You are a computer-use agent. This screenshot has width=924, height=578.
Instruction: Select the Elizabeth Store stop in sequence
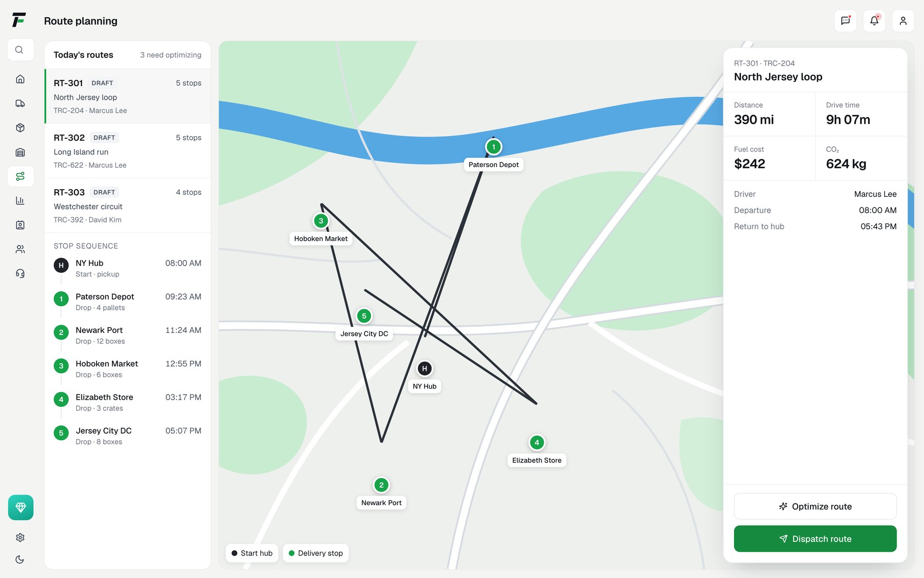[x=128, y=402]
